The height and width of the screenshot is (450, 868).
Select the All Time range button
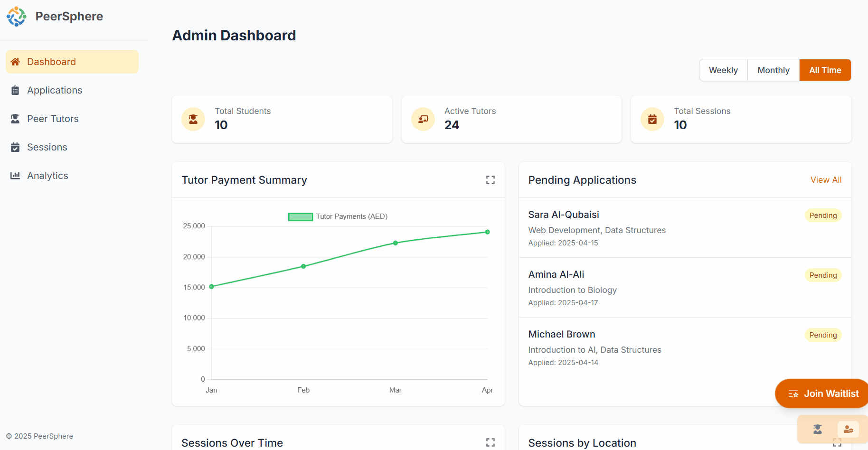point(825,70)
